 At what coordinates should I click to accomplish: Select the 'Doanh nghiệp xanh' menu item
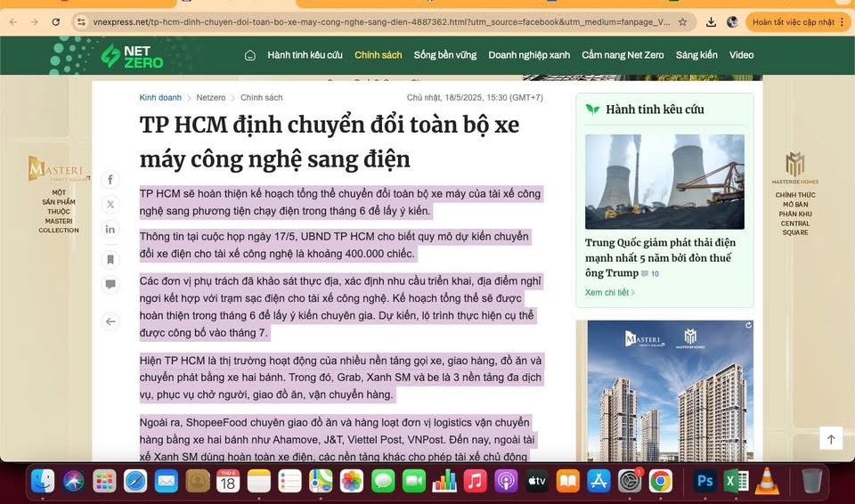(x=529, y=55)
